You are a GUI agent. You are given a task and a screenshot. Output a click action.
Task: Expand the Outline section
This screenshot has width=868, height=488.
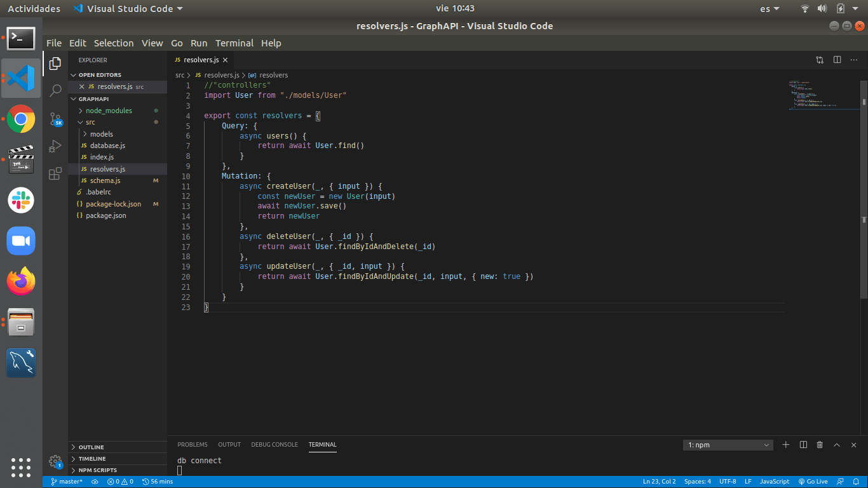pyautogui.click(x=91, y=447)
